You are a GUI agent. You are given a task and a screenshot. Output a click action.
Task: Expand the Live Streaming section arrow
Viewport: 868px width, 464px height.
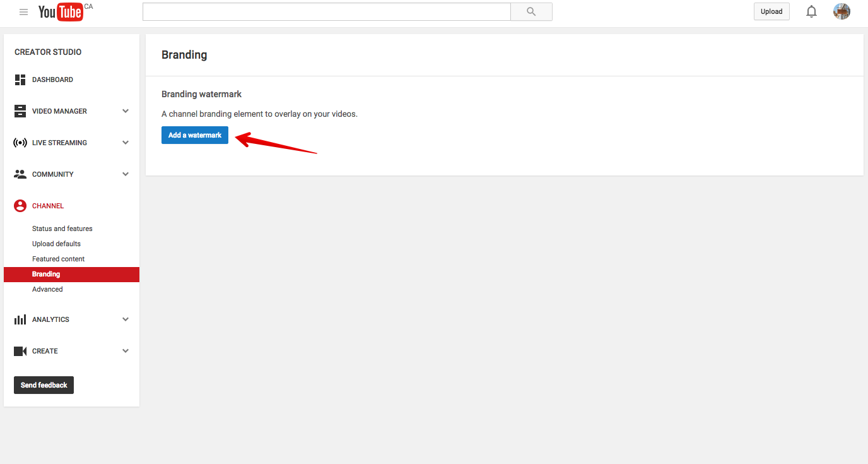pyautogui.click(x=126, y=143)
